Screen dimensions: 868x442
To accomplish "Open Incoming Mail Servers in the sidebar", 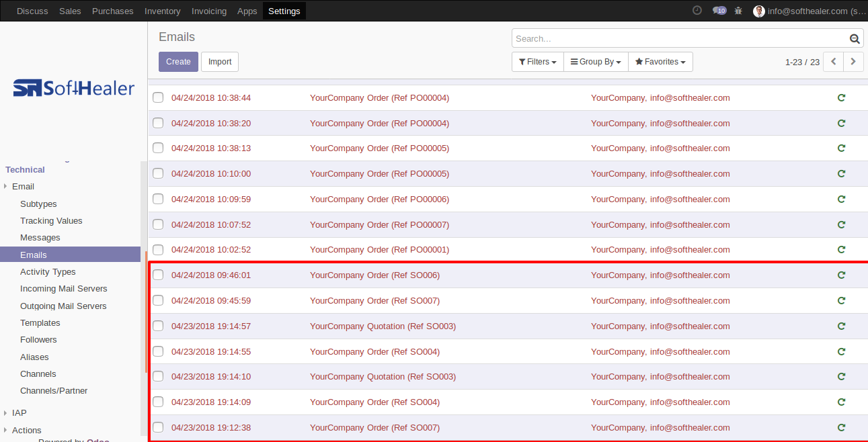I will coord(64,289).
